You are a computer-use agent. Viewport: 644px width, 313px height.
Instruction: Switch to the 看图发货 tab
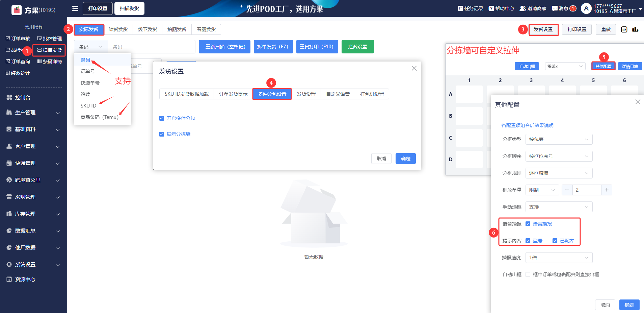(206, 29)
